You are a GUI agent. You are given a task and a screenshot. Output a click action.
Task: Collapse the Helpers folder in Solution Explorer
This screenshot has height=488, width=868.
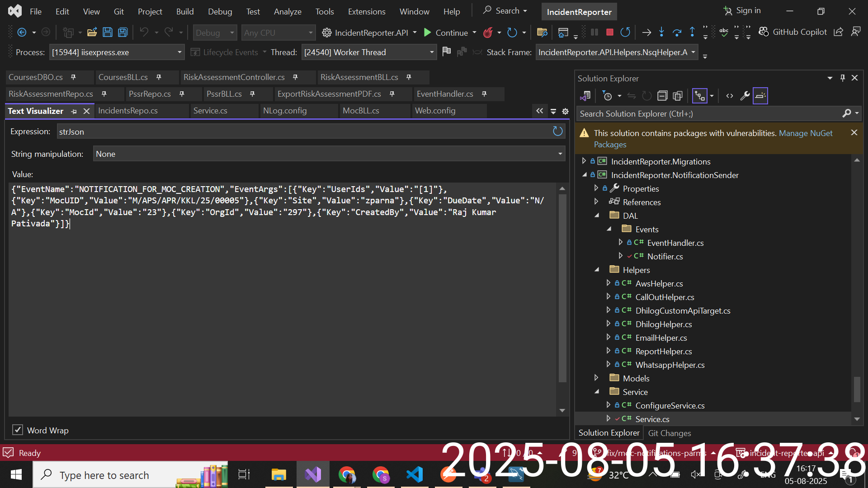coord(596,270)
